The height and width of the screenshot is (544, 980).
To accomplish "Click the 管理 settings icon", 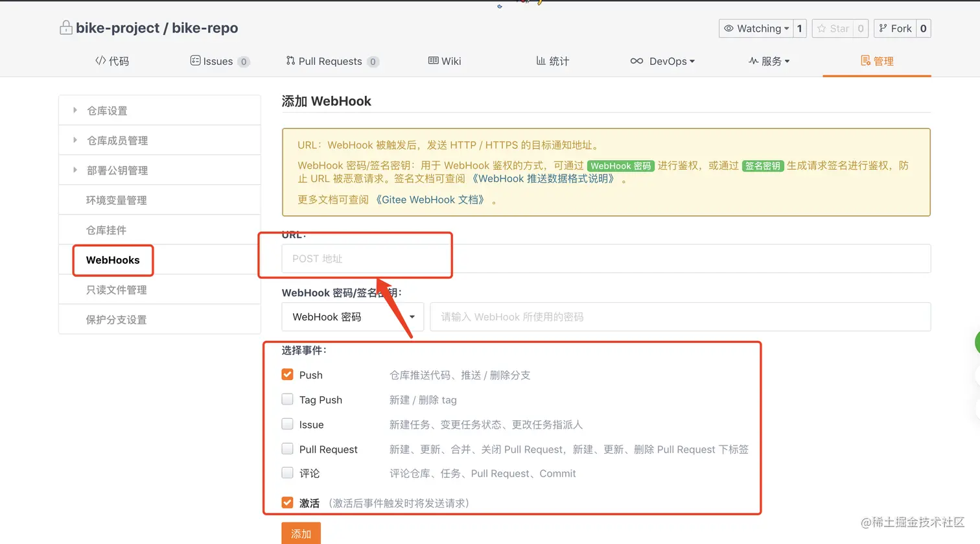I will click(865, 60).
